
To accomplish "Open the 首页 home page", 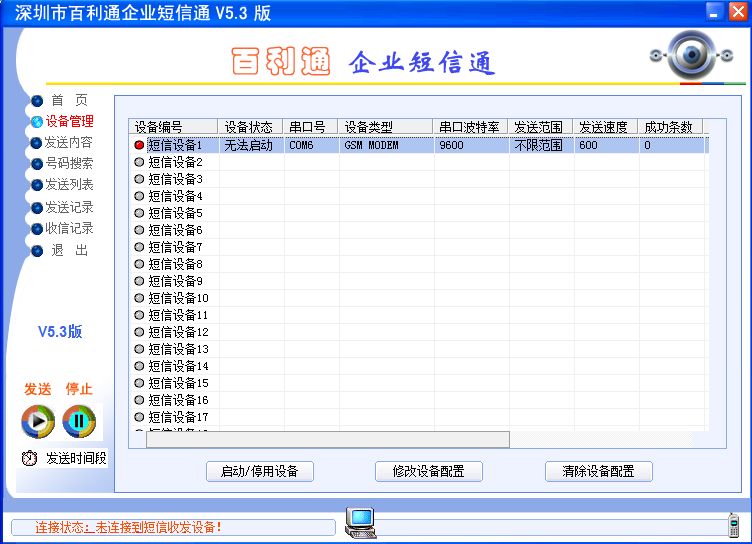I will click(70, 100).
